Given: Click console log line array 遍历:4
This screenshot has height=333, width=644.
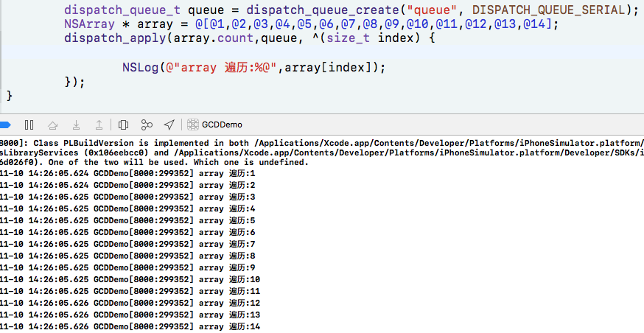Looking at the screenshot, I should 127,209.
